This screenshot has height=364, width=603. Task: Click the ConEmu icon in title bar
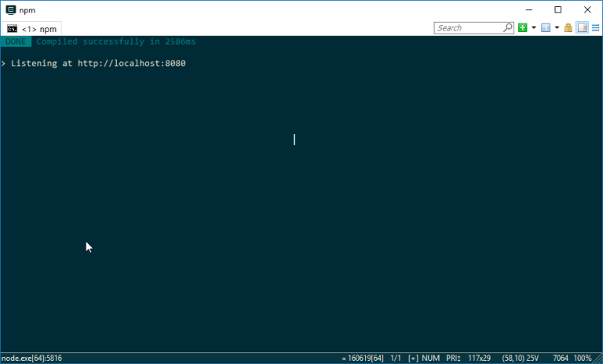[x=10, y=9]
